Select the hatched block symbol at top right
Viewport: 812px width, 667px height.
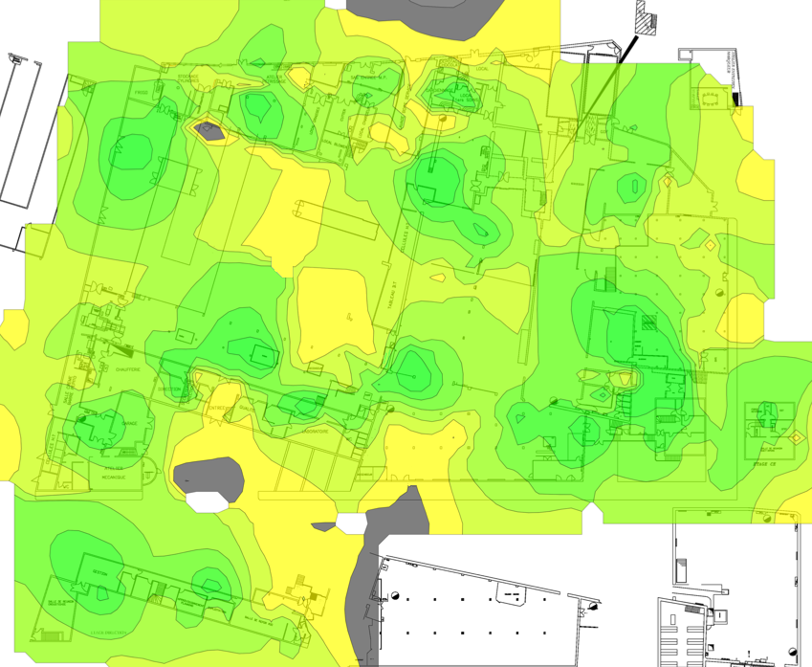644,18
